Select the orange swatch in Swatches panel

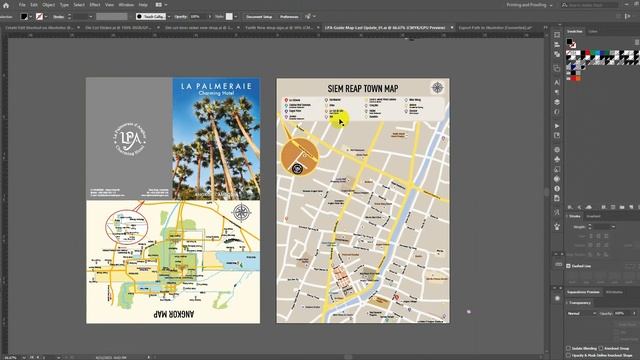click(578, 78)
